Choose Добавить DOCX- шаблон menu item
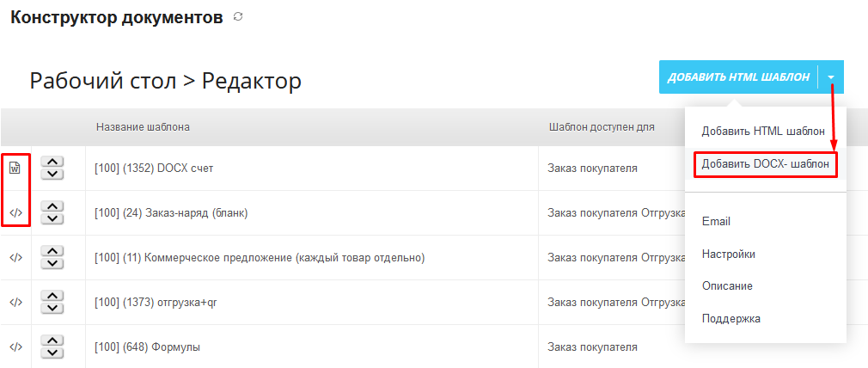This screenshot has width=868, height=368. point(765,163)
